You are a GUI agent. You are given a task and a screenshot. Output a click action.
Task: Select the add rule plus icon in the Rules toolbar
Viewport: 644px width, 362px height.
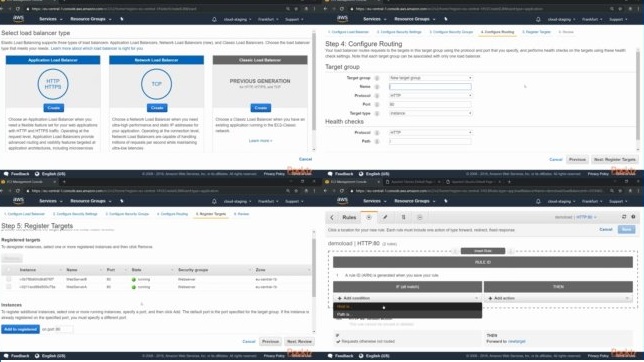tap(369, 217)
